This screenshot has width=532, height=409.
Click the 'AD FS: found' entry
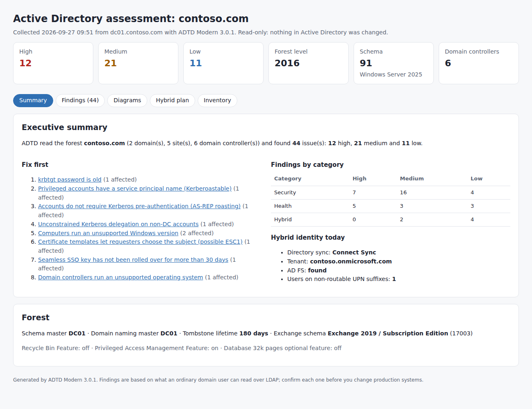click(307, 270)
